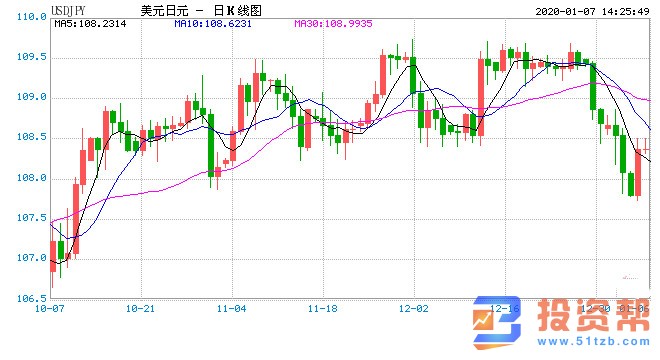Click the MA5:108.2314 indicator label
The image size is (660, 360).
pos(90,24)
